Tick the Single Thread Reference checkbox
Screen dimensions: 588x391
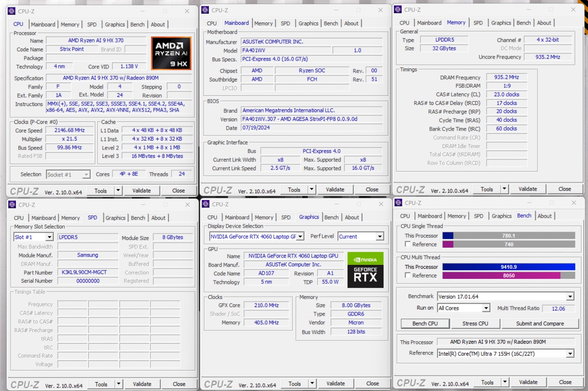[408, 244]
